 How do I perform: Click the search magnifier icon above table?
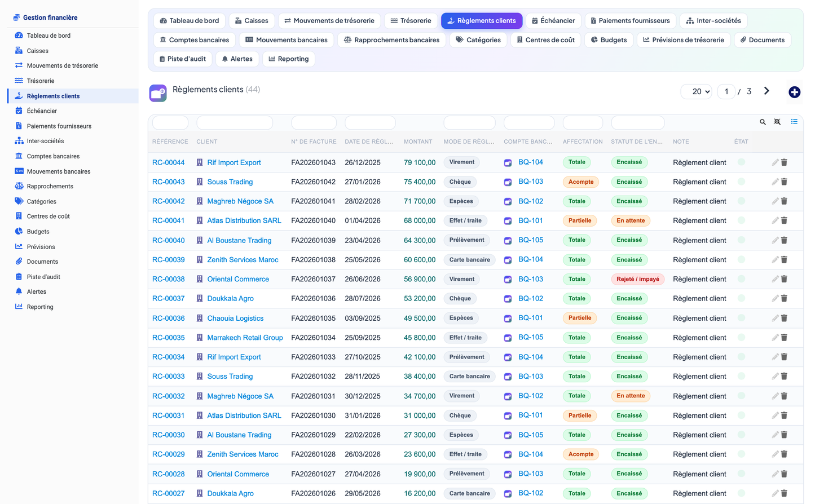tap(763, 122)
